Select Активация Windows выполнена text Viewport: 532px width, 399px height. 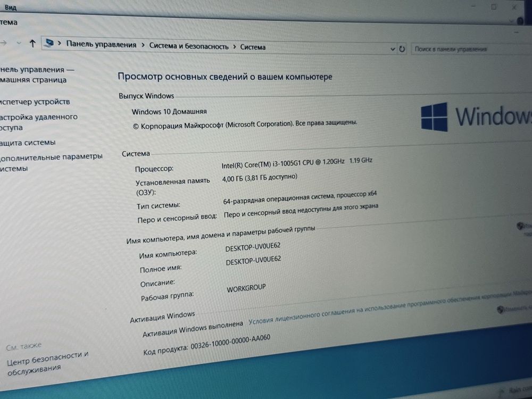[193, 329]
